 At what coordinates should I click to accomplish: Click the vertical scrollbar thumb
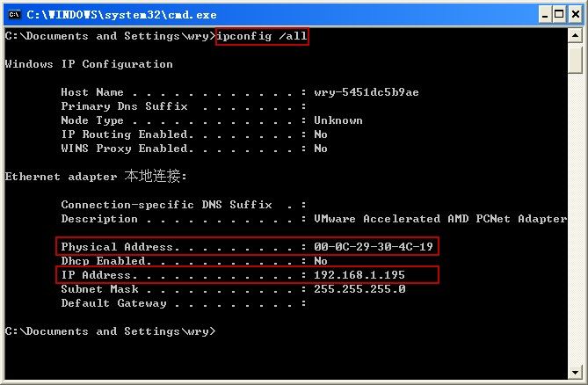[x=575, y=59]
